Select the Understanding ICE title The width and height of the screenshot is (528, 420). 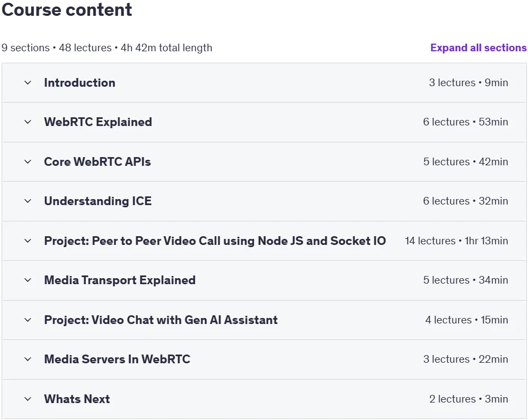tap(98, 201)
